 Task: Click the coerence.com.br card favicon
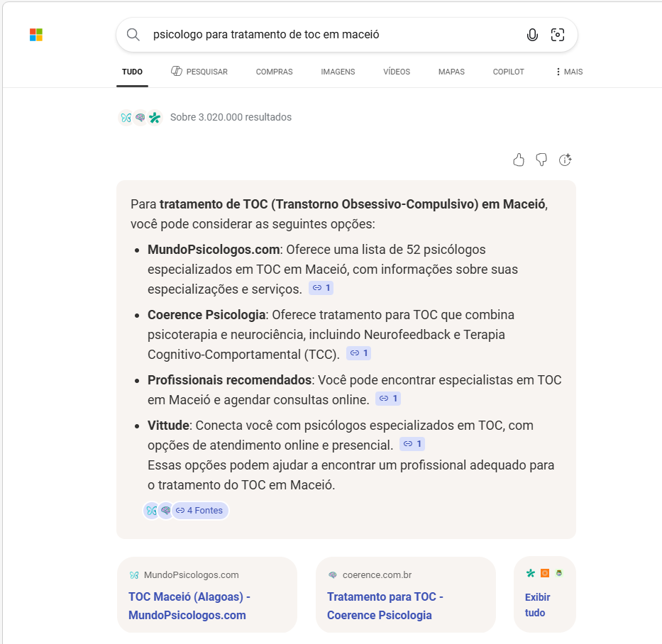tap(333, 574)
